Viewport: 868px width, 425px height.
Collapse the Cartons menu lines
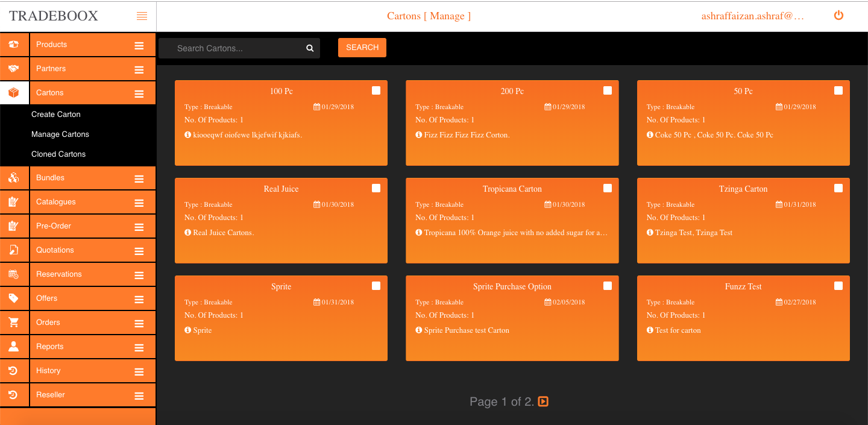139,94
